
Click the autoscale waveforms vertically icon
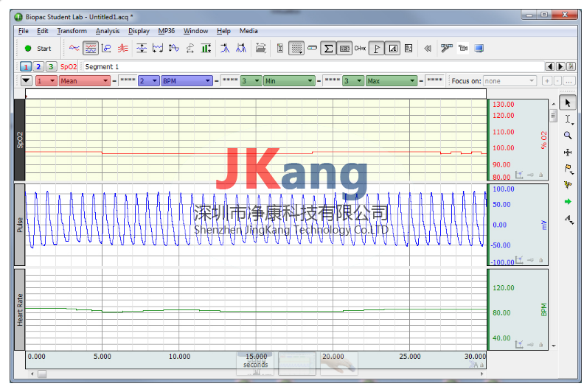click(x=141, y=48)
